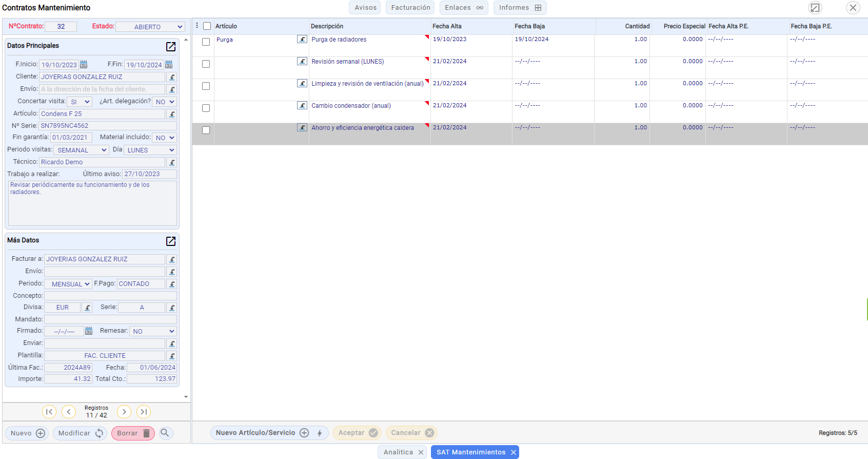868x459 pixels.
Task: Check the Ahorro y eficiencia energética row checkbox
Action: point(206,130)
